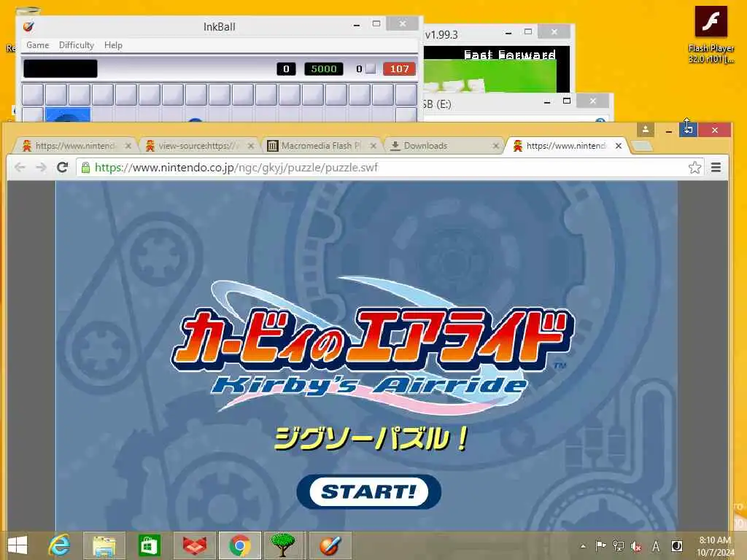Close the view-source tab
This screenshot has width=747, height=560.
coord(251,146)
